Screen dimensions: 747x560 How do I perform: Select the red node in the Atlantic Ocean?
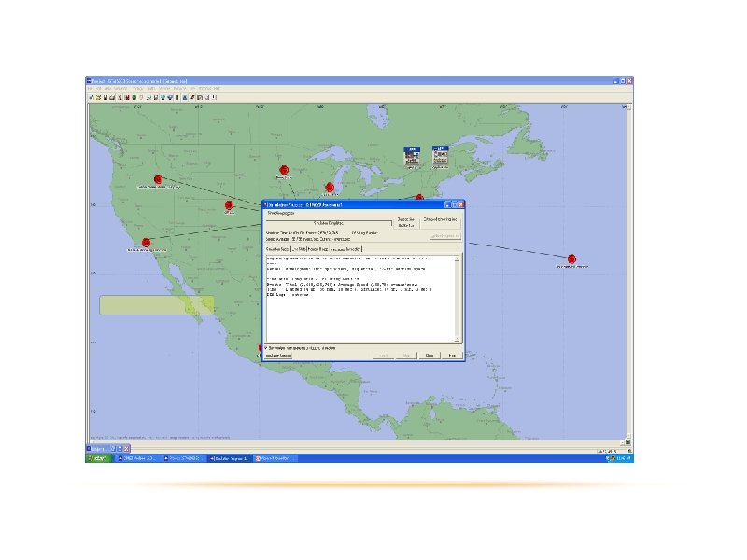point(571,259)
